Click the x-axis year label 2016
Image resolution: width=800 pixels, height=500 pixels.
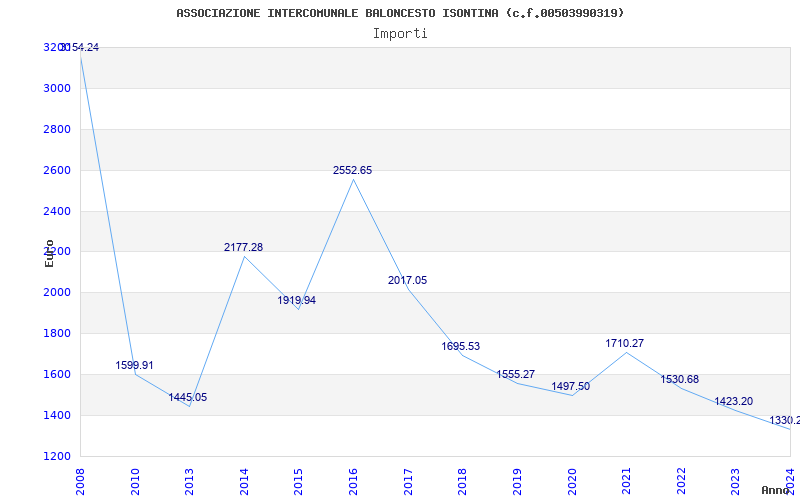pyautogui.click(x=354, y=482)
